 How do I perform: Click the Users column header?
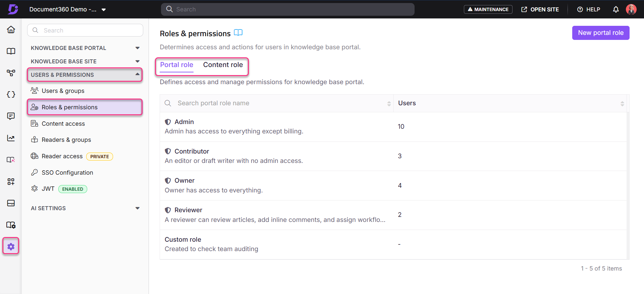407,103
